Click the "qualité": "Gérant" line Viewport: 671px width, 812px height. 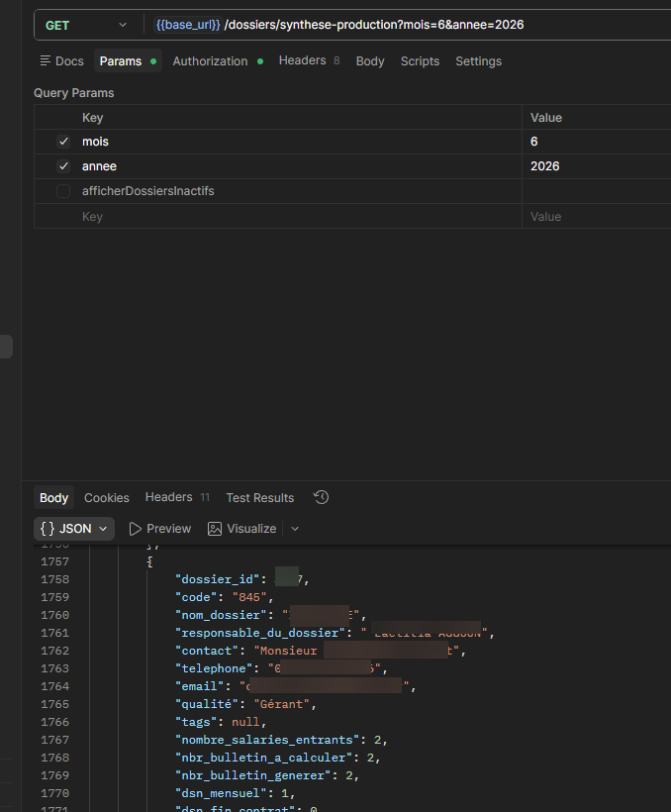[x=245, y=704]
